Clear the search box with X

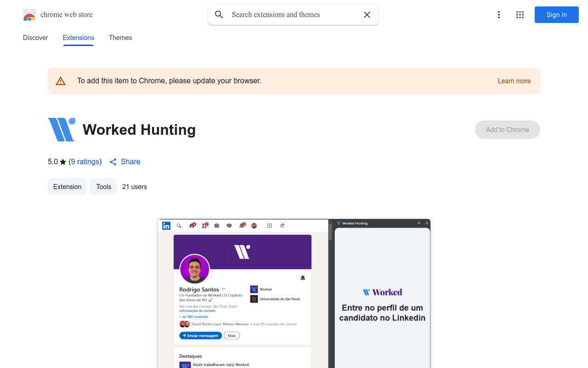pyautogui.click(x=367, y=15)
